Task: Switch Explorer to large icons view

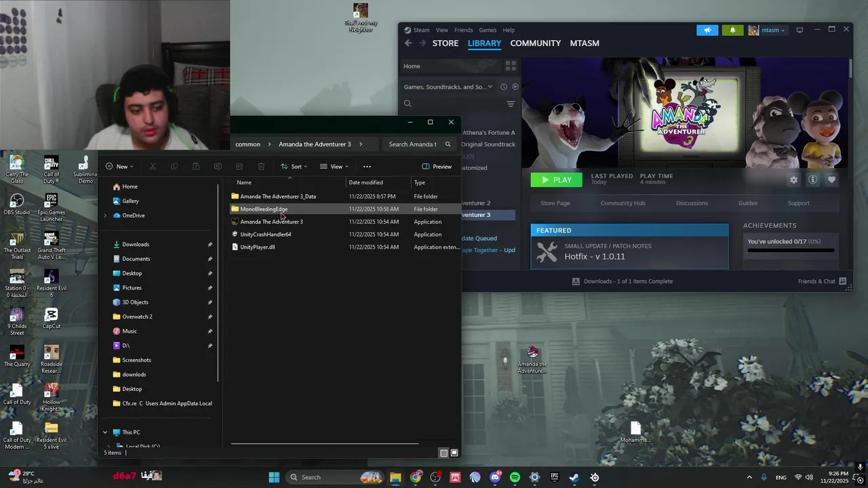Action: pos(454,453)
